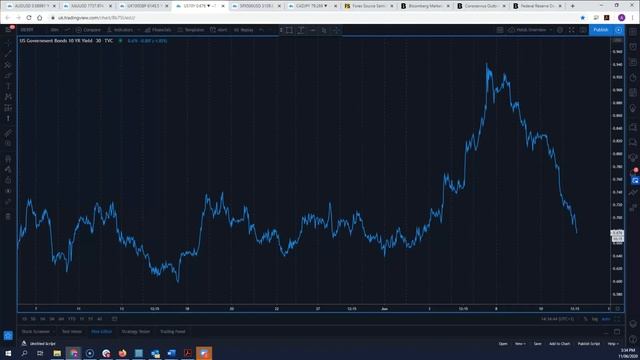Click the blue Publish button
Viewport: 640px width, 360px height.
pyautogui.click(x=600, y=30)
